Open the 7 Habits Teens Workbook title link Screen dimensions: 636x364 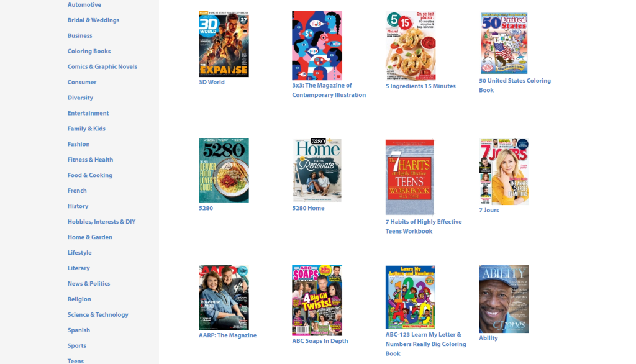tap(424, 227)
